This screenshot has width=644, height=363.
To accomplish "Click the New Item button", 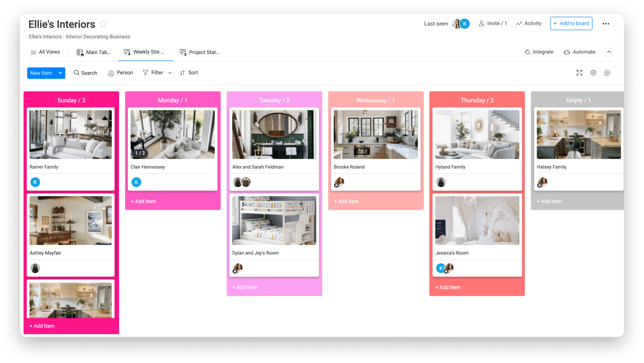I will tap(41, 73).
